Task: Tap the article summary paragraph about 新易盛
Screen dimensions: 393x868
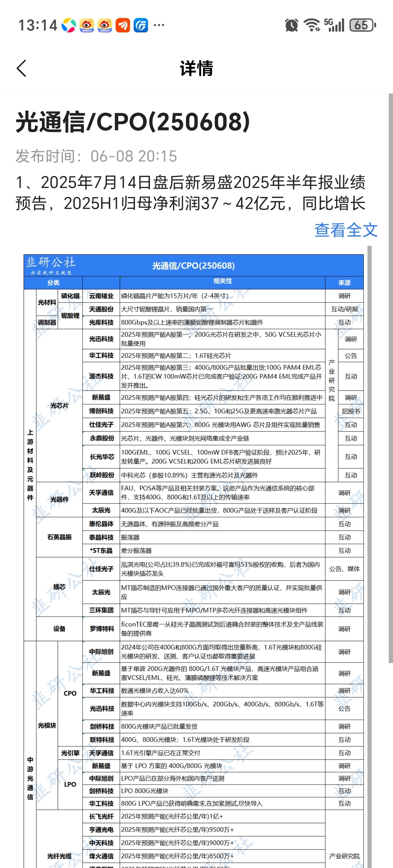Action: coord(190,193)
